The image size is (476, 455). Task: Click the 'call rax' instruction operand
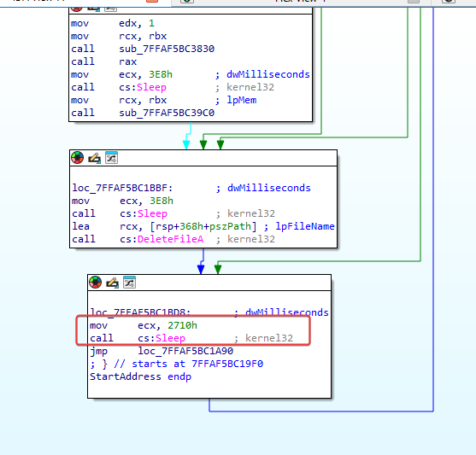128,61
